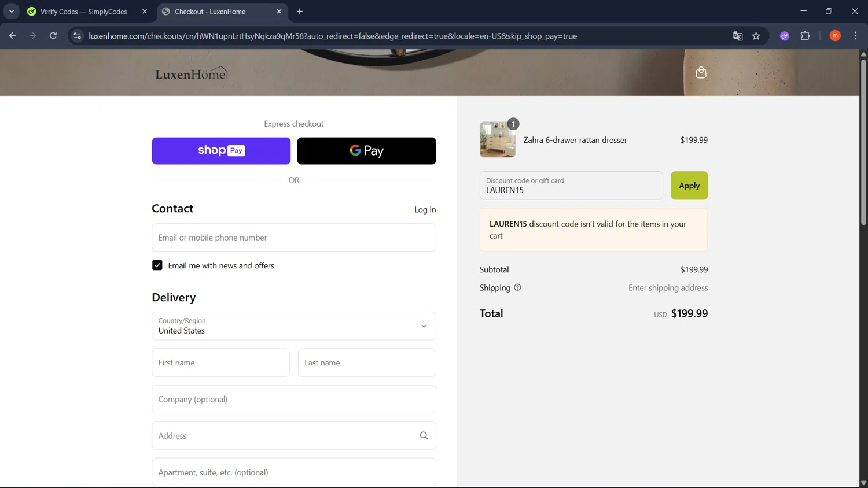The width and height of the screenshot is (868, 488).
Task: Focus the Address field
Action: (294, 436)
